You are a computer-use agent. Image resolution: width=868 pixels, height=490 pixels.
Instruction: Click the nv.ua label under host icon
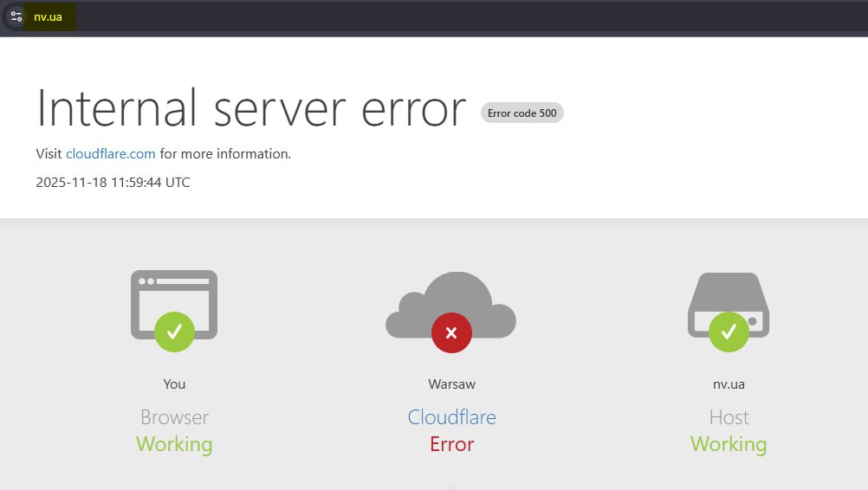pos(729,384)
